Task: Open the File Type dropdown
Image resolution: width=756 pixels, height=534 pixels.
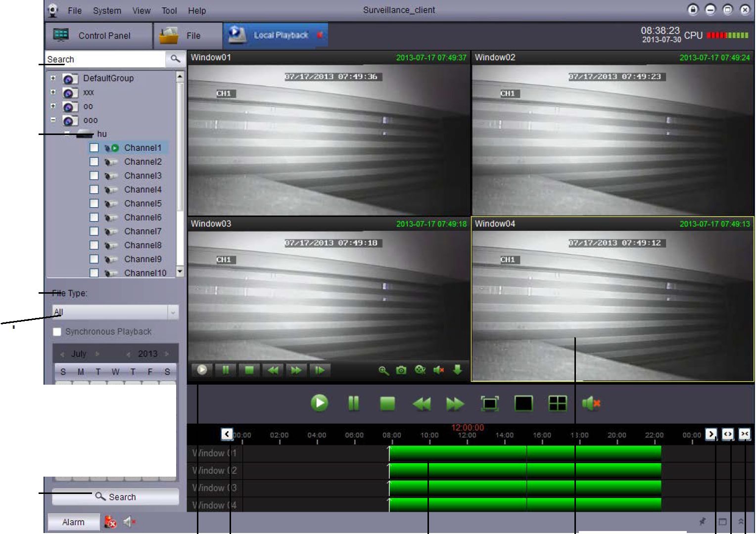Action: click(x=173, y=312)
